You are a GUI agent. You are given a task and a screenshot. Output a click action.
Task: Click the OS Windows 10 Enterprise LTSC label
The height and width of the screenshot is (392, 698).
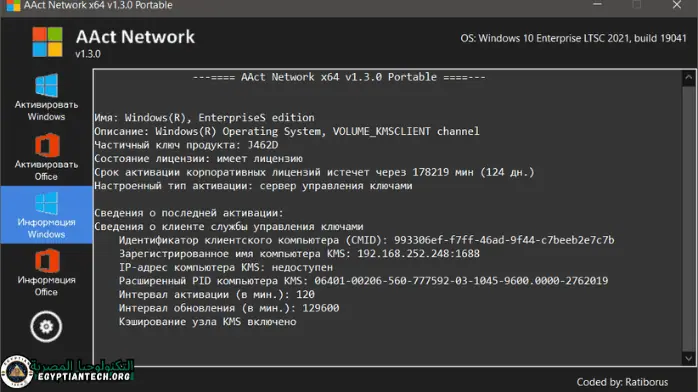tap(573, 38)
